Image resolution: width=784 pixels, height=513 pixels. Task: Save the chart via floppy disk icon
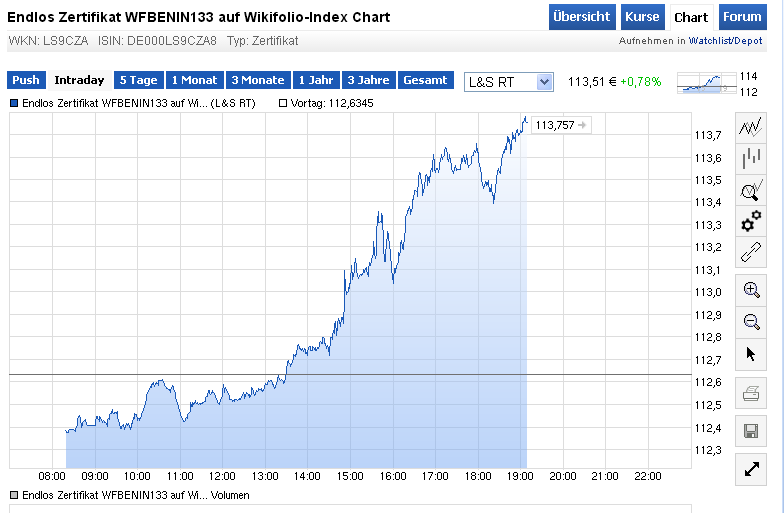click(x=751, y=431)
